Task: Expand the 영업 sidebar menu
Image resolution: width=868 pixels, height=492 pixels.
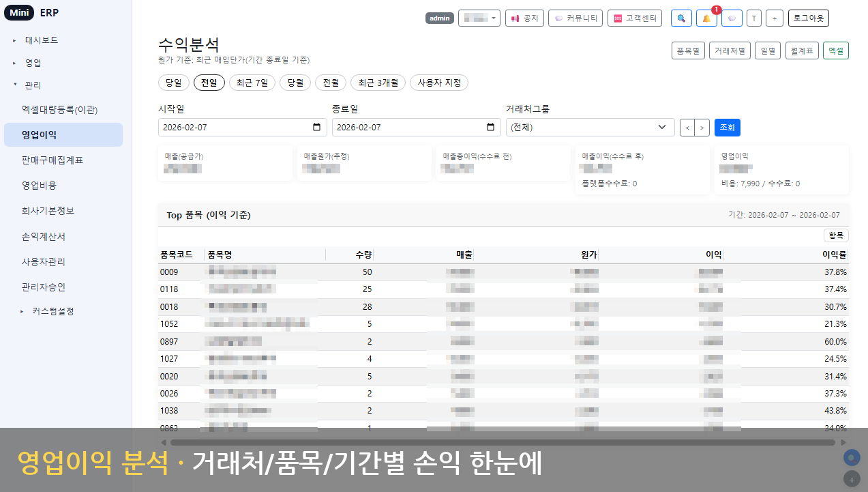Action: pos(33,63)
